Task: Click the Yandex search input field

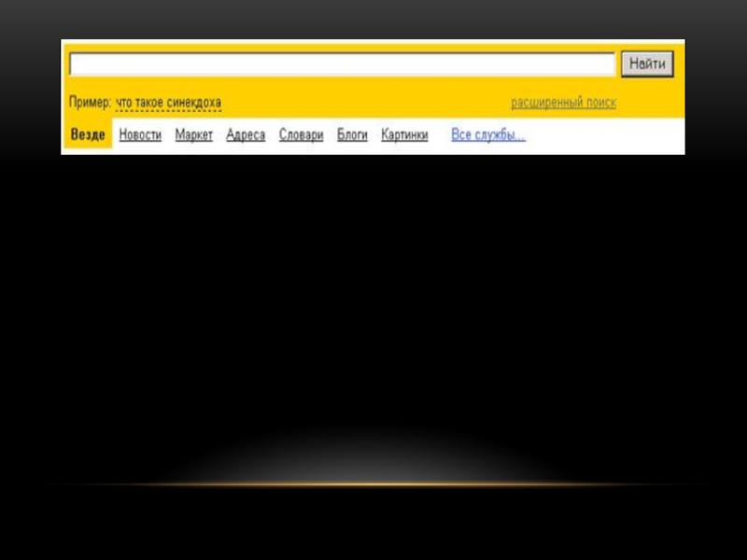Action: click(x=342, y=64)
